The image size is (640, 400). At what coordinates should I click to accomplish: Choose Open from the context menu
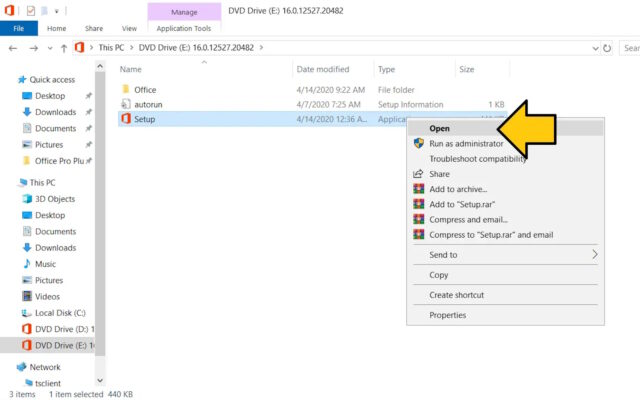(x=439, y=128)
